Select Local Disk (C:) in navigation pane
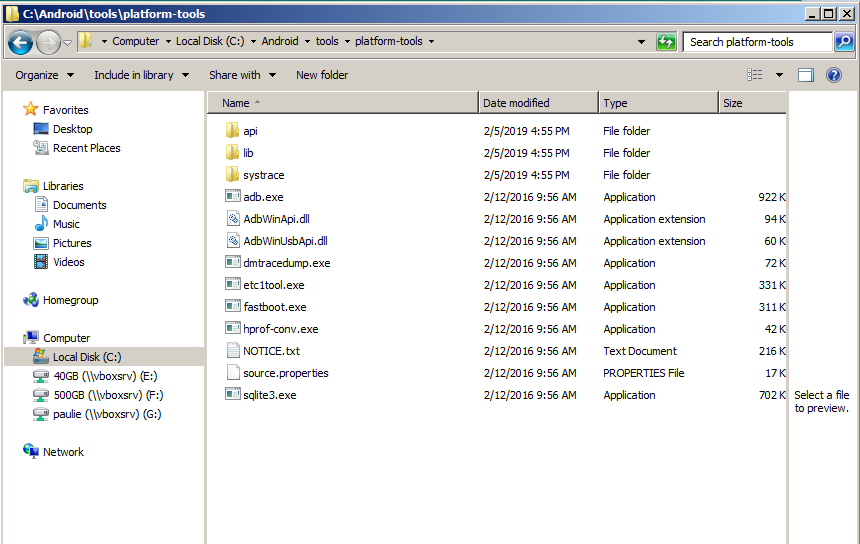The image size is (860, 544). tap(87, 357)
